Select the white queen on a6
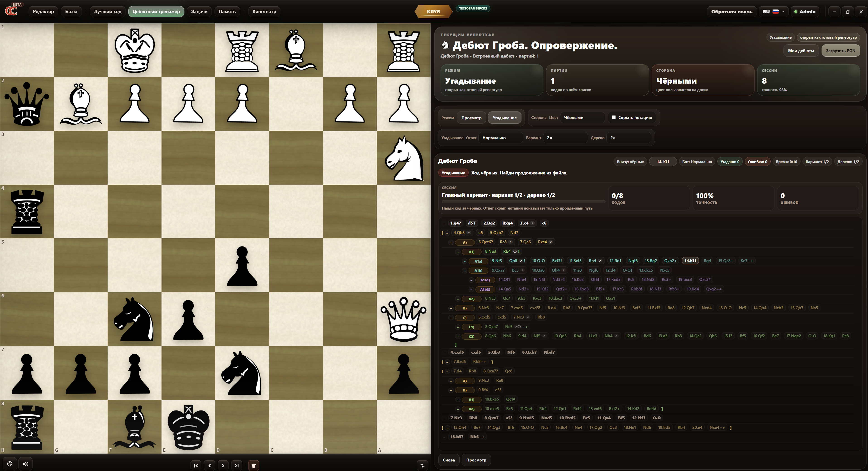 [403, 319]
